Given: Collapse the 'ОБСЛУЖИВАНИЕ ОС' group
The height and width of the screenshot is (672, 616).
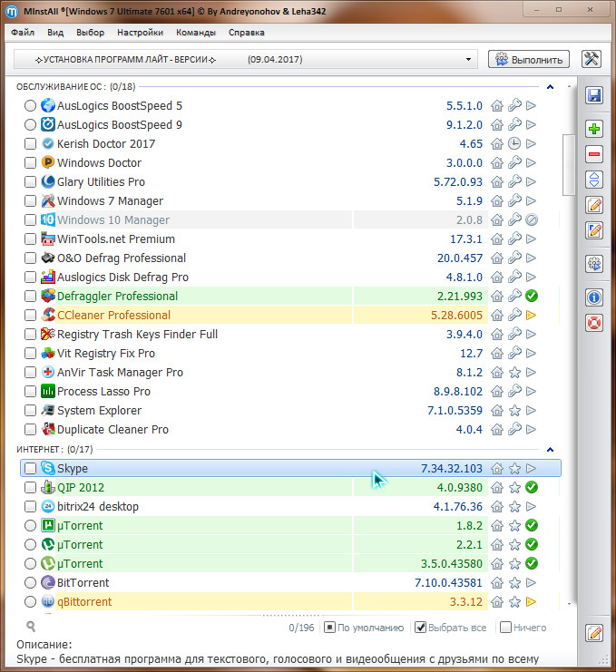Looking at the screenshot, I should point(550,87).
